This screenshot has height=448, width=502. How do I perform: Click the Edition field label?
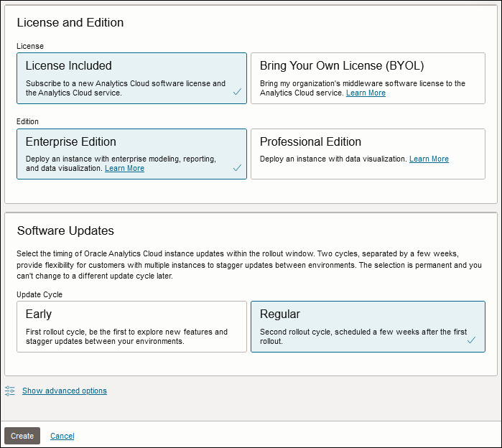pyautogui.click(x=27, y=121)
